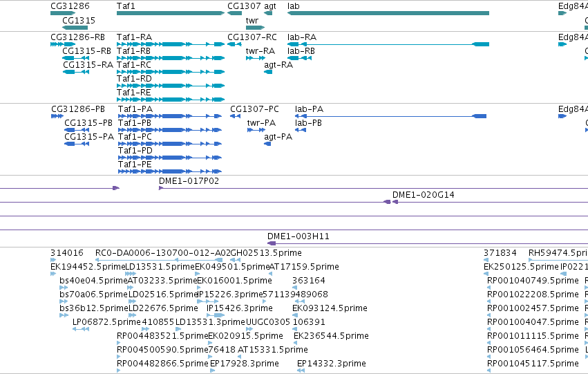
Task: Click the 363164 EST label
Action: coord(309,281)
